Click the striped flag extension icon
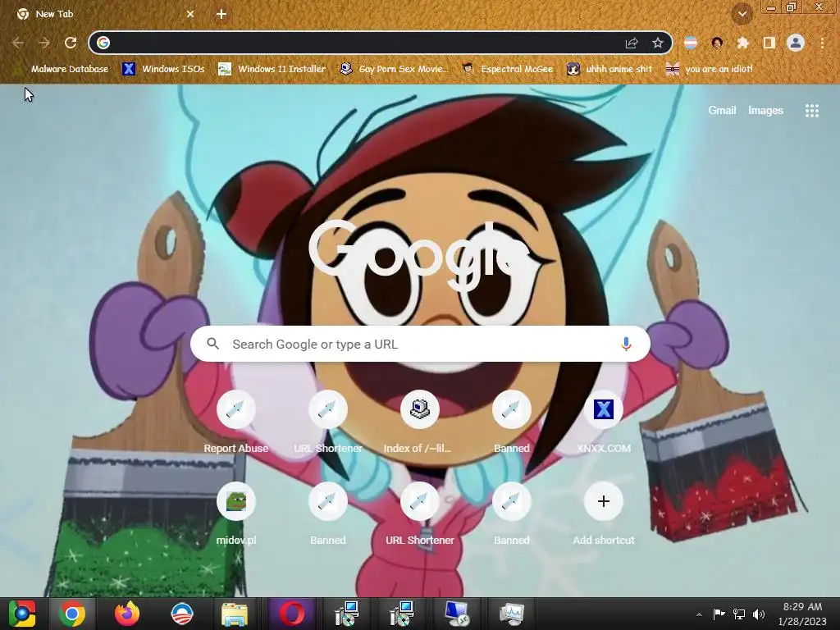The height and width of the screenshot is (630, 840). click(691, 43)
